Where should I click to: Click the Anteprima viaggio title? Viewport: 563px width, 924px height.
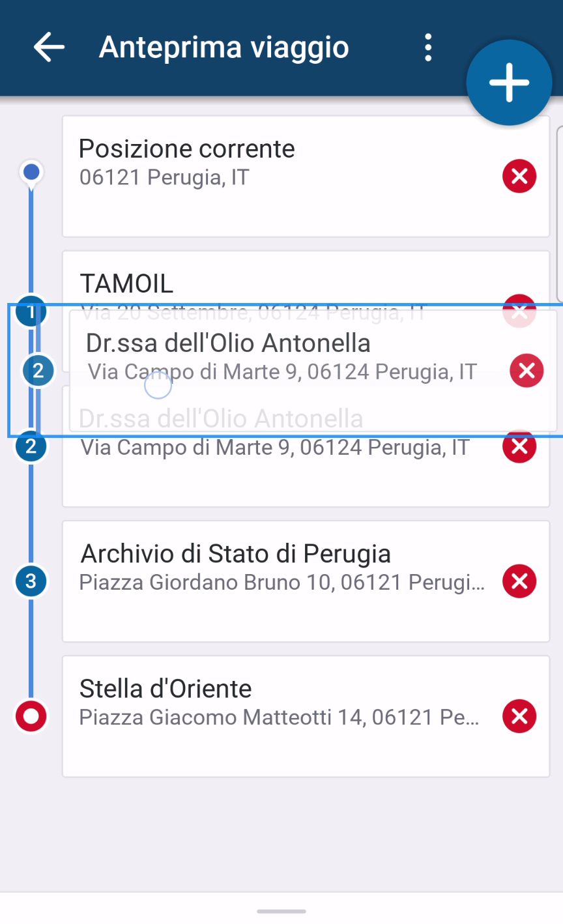[224, 48]
